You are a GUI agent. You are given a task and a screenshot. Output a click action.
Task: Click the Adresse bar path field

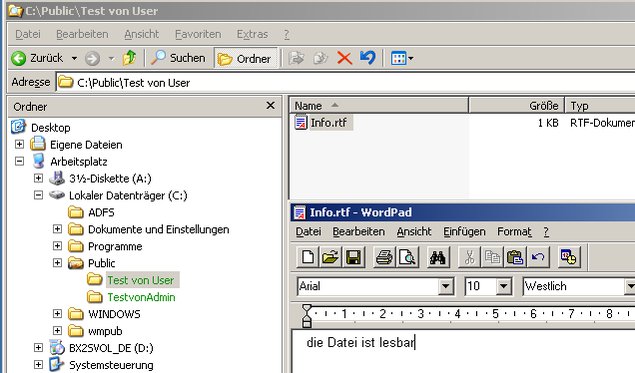tap(345, 83)
